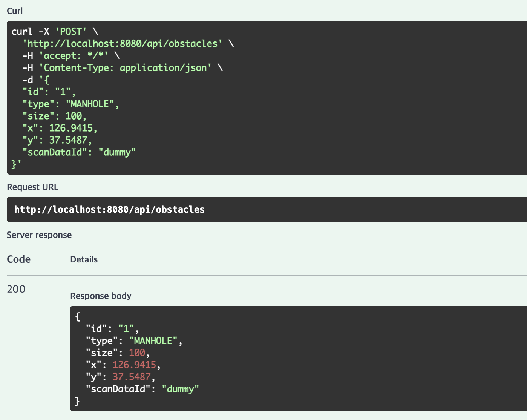Click "type": "MANHOLE" in the response body
This screenshot has height=420, width=527.
click(x=134, y=341)
